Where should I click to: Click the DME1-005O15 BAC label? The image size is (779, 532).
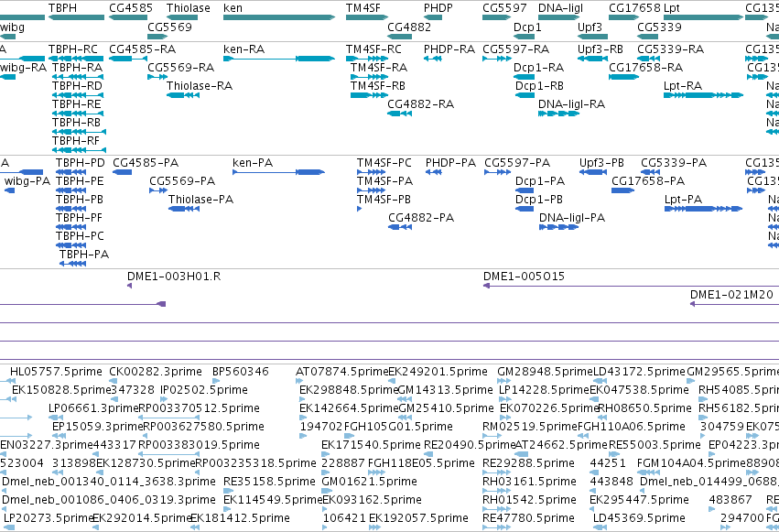point(524,277)
